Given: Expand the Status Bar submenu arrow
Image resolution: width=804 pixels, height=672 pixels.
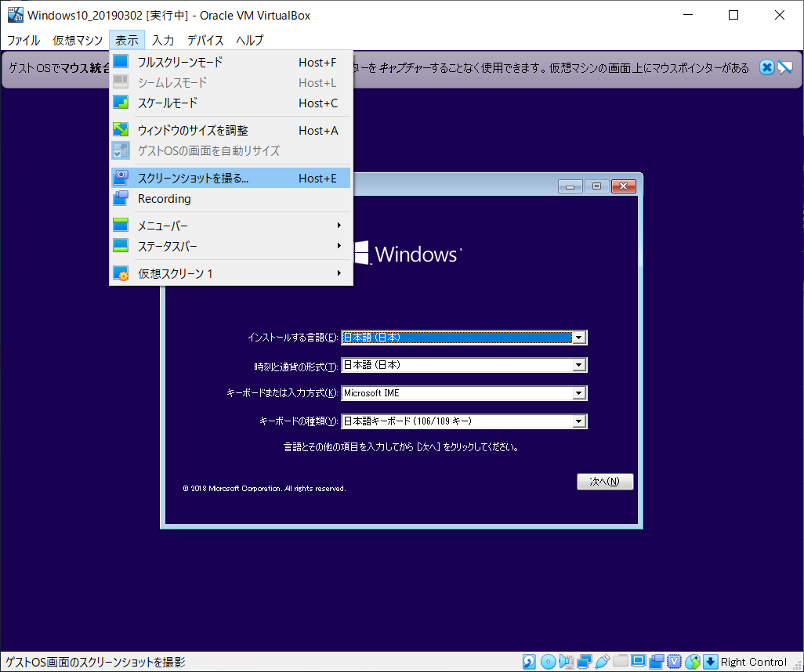Looking at the screenshot, I should tap(339, 246).
